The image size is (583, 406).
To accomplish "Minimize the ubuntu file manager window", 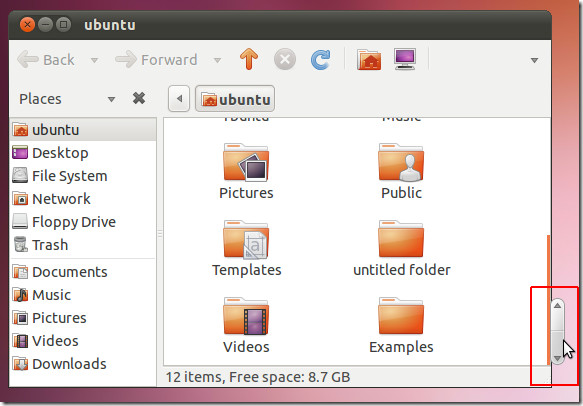I will 45,25.
